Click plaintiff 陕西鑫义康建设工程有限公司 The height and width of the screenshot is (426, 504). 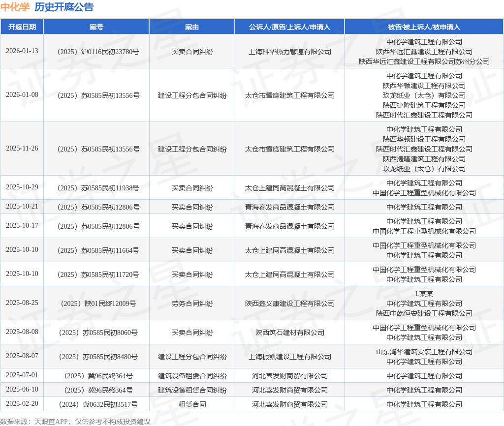coord(289,304)
